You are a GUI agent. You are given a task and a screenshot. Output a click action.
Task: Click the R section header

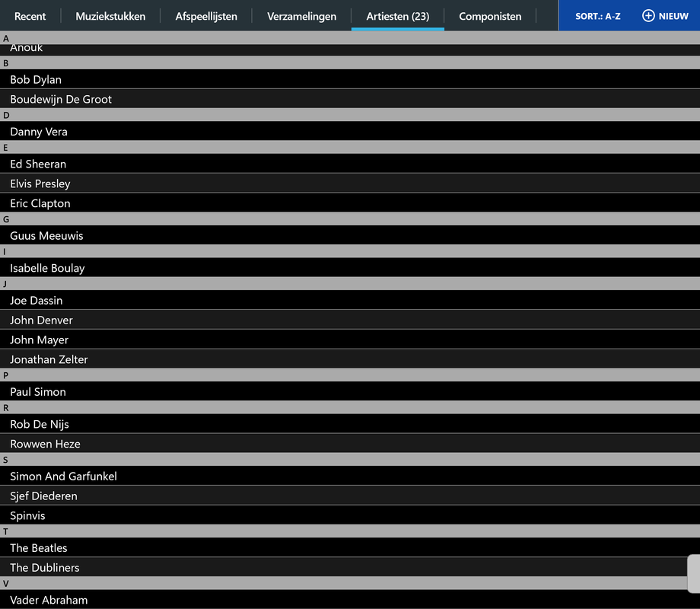350,407
